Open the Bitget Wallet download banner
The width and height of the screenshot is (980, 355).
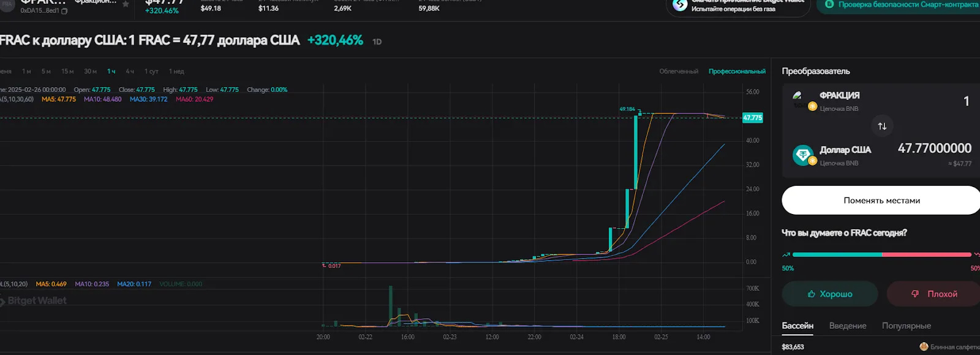tap(738, 6)
